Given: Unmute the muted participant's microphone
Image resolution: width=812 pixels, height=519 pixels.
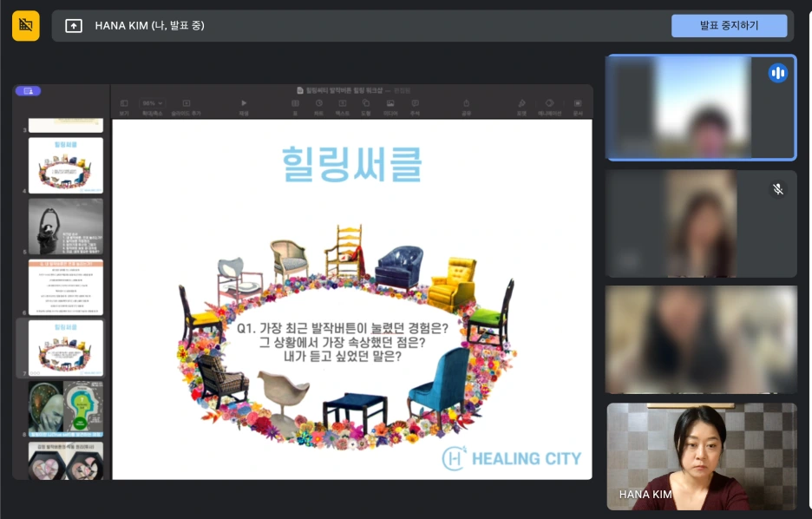Looking at the screenshot, I should tap(778, 189).
